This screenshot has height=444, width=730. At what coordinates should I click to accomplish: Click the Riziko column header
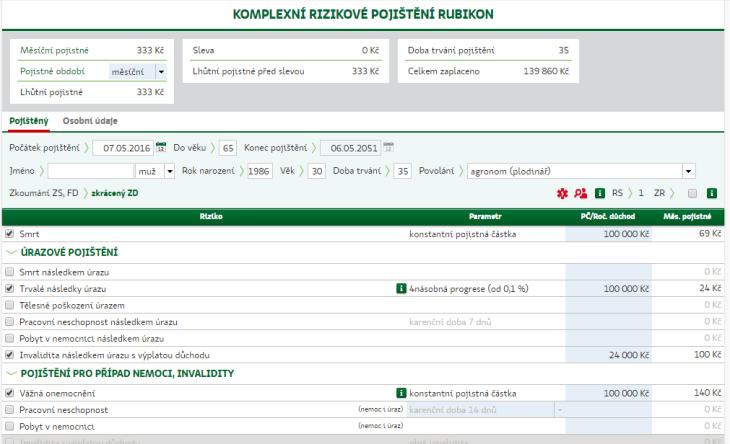[211, 216]
